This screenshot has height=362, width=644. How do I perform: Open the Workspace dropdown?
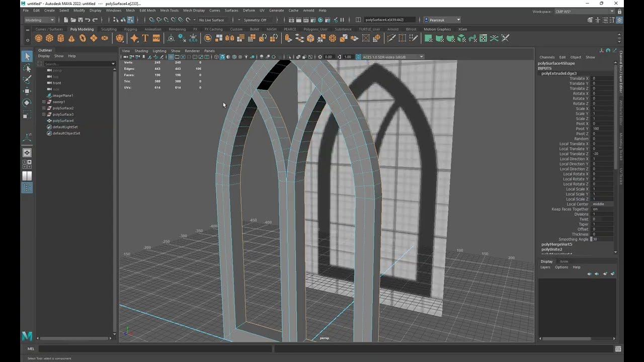(x=584, y=11)
